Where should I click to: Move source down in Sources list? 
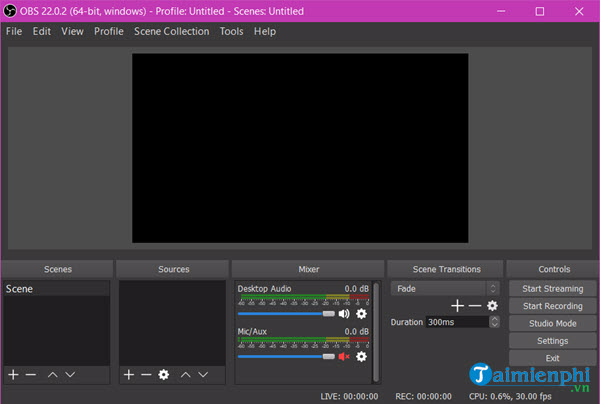(x=203, y=375)
